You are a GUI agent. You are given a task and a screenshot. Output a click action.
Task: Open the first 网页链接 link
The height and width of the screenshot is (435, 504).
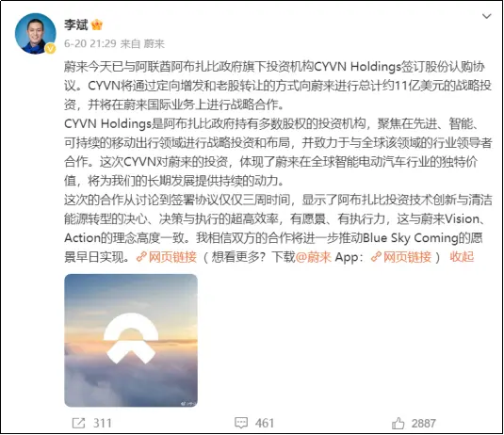(172, 257)
